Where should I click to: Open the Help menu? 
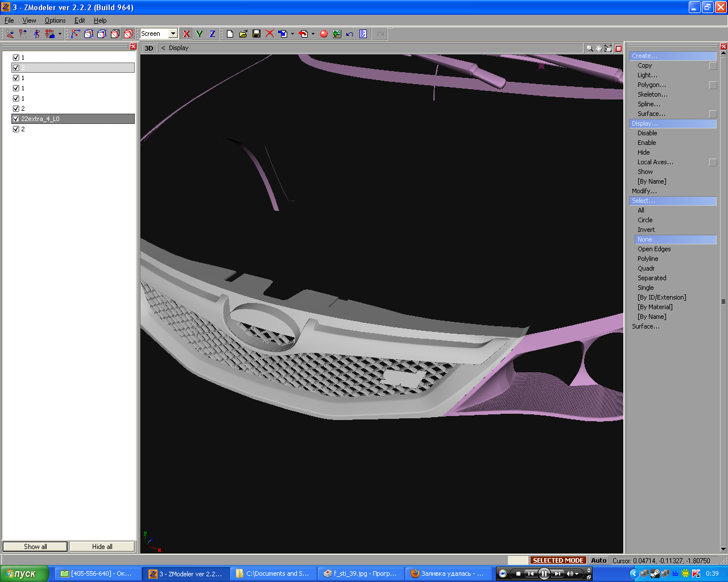click(x=100, y=20)
